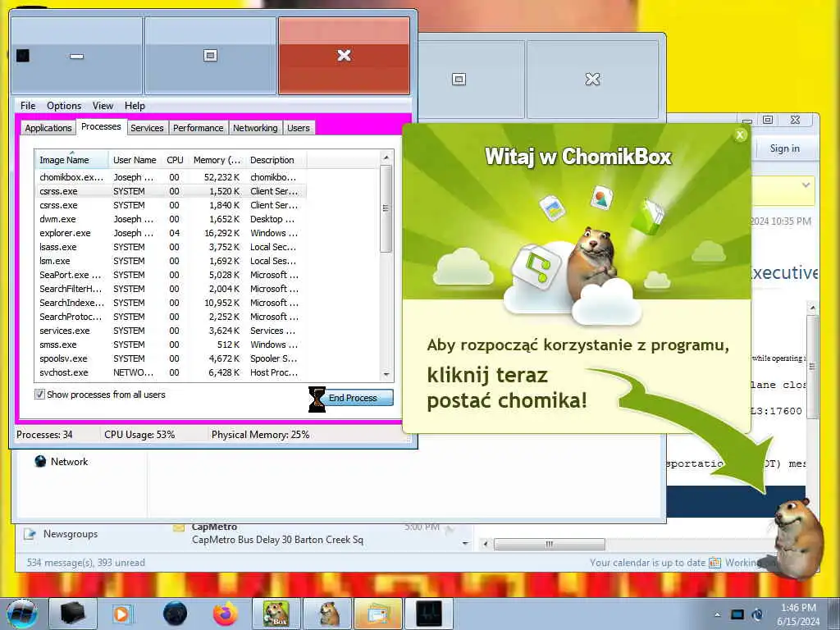Open the File menu in Task Manager

pyautogui.click(x=28, y=106)
